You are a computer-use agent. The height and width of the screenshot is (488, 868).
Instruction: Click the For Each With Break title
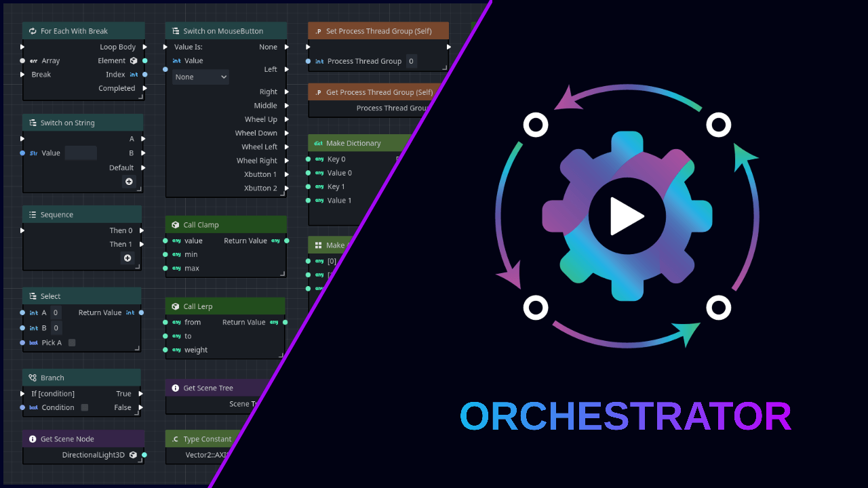tap(75, 31)
